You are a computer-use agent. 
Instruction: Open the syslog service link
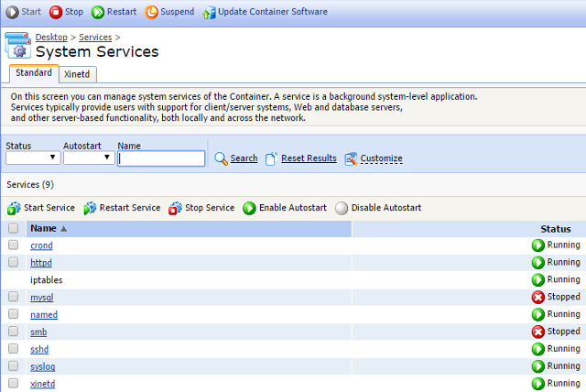(x=43, y=367)
